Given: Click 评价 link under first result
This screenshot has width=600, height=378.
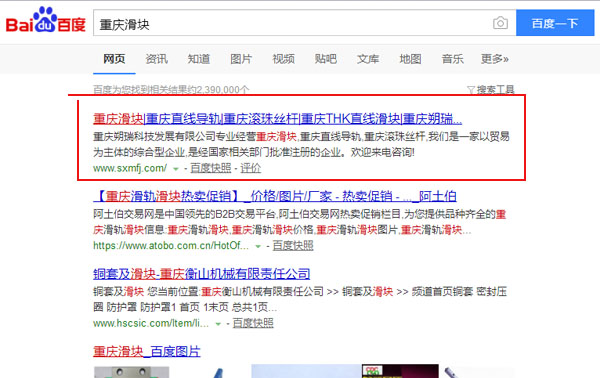Looking at the screenshot, I should tap(251, 168).
